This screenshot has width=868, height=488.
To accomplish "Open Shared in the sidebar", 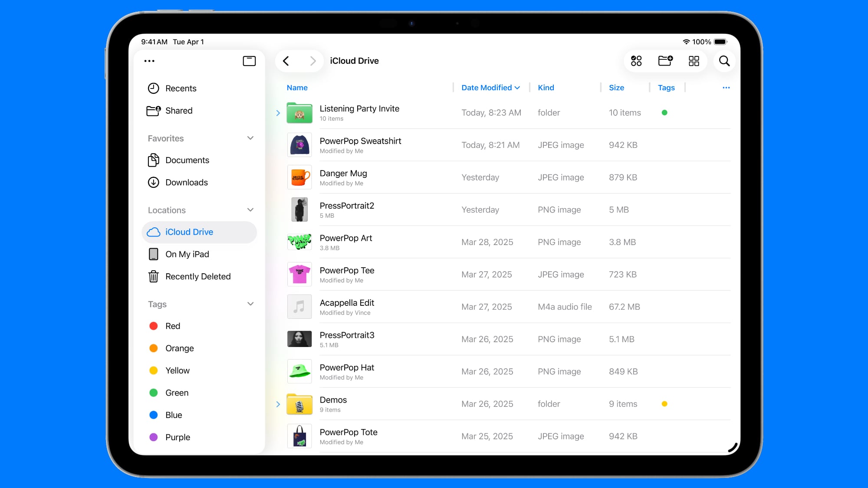I will pyautogui.click(x=200, y=111).
